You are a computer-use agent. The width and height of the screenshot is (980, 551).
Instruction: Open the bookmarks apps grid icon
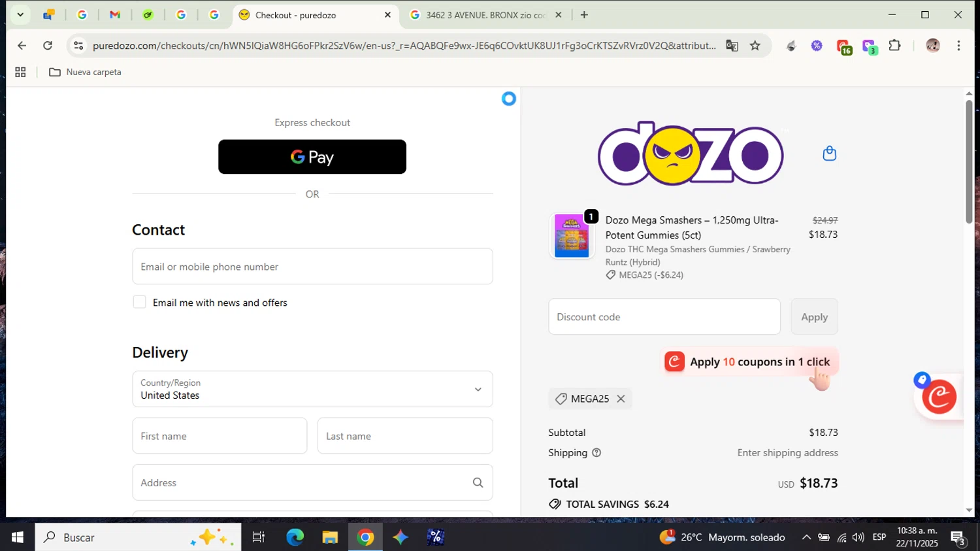point(20,73)
